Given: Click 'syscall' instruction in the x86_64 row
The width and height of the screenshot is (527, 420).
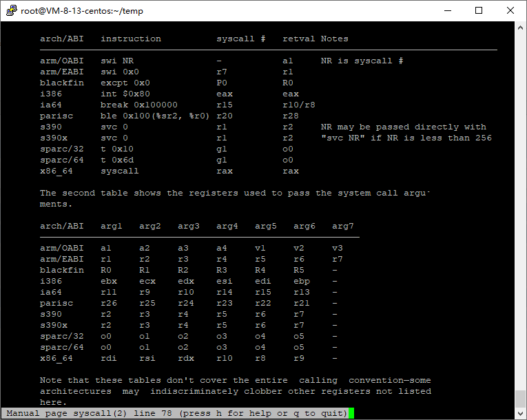Looking at the screenshot, I should [x=120, y=171].
